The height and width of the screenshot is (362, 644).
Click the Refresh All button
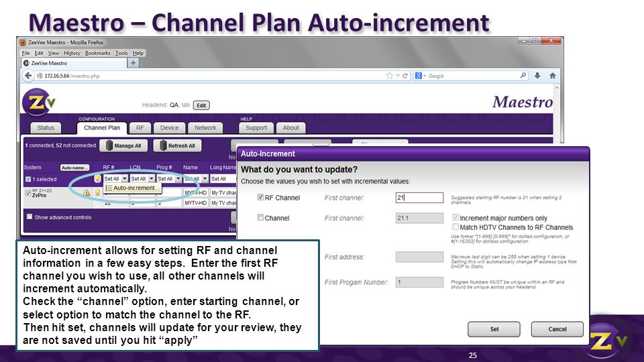[177, 145]
